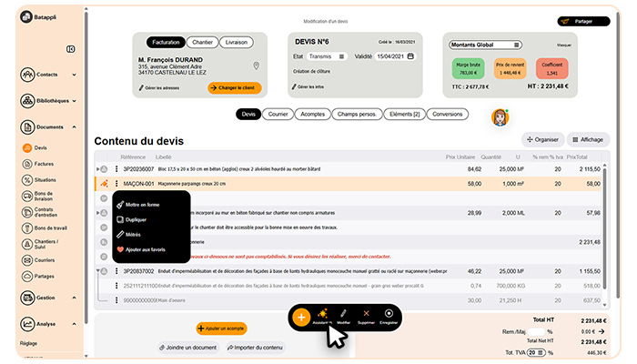Screen dimensions: 637x364
Task: Collapse row 3P20837002 triangle
Action: pos(97,270)
